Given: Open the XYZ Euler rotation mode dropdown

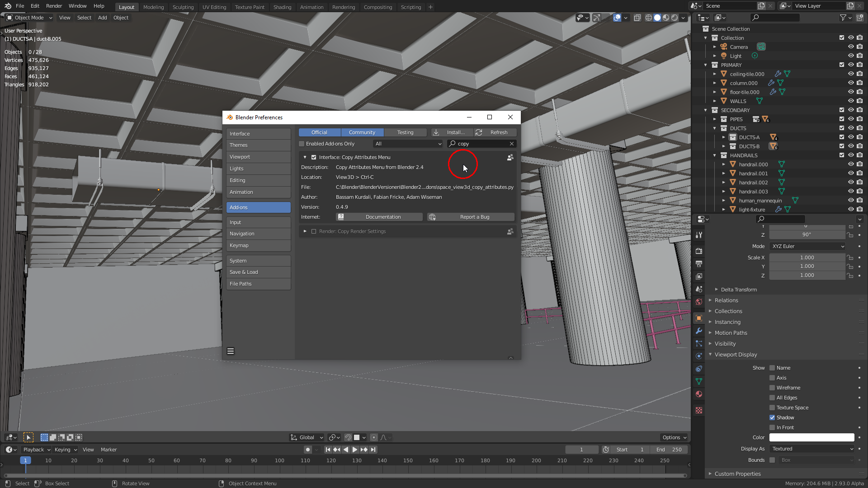Looking at the screenshot, I should point(807,246).
